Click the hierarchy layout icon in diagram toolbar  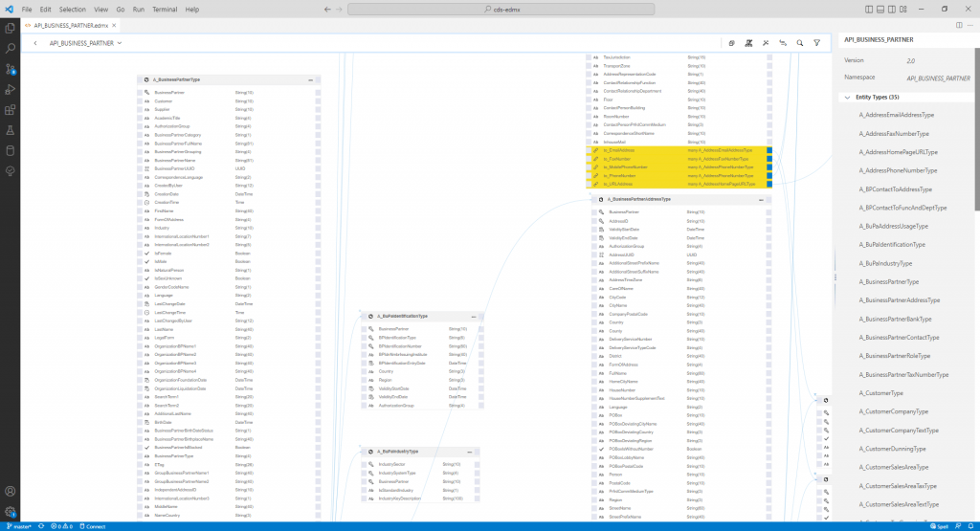(748, 43)
